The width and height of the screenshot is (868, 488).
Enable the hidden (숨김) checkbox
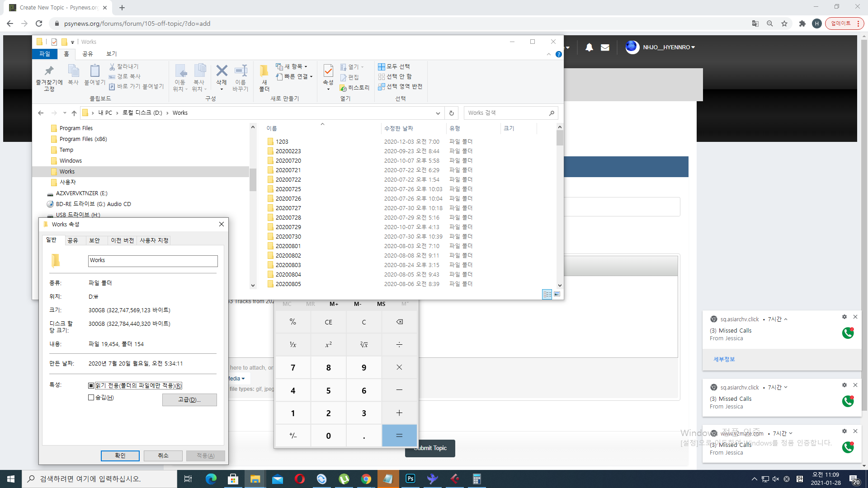click(91, 398)
